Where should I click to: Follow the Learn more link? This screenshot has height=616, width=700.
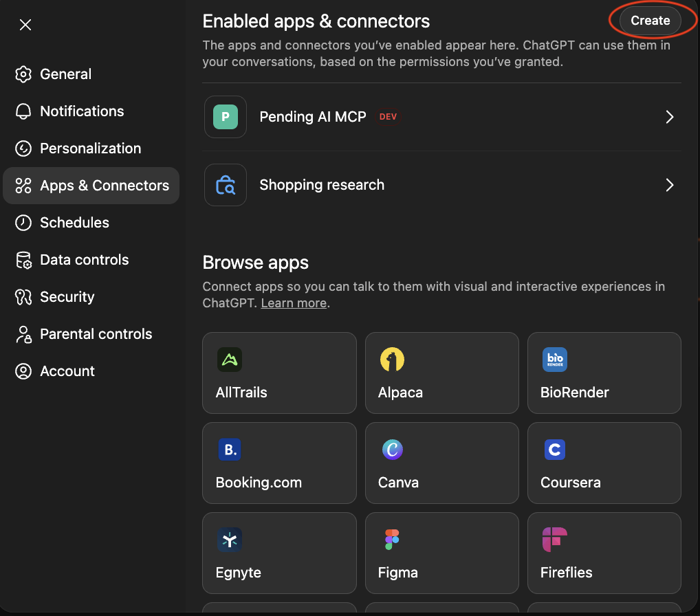294,303
